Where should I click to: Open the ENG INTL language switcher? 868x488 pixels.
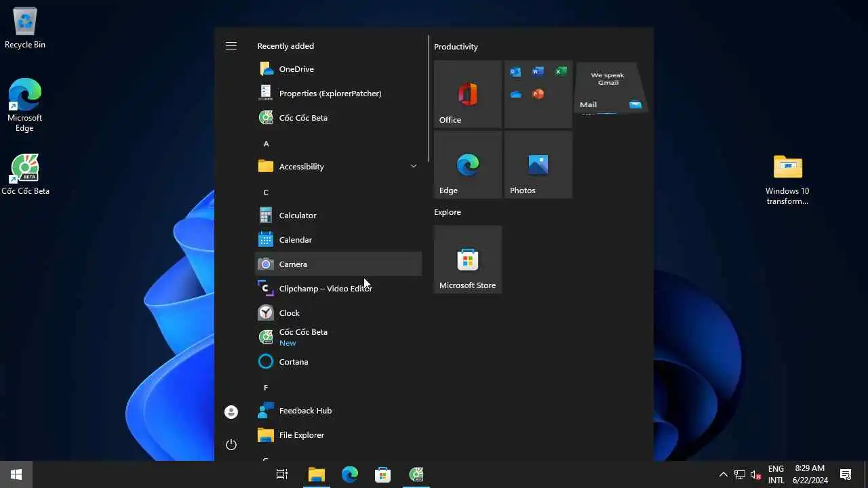coord(776,474)
